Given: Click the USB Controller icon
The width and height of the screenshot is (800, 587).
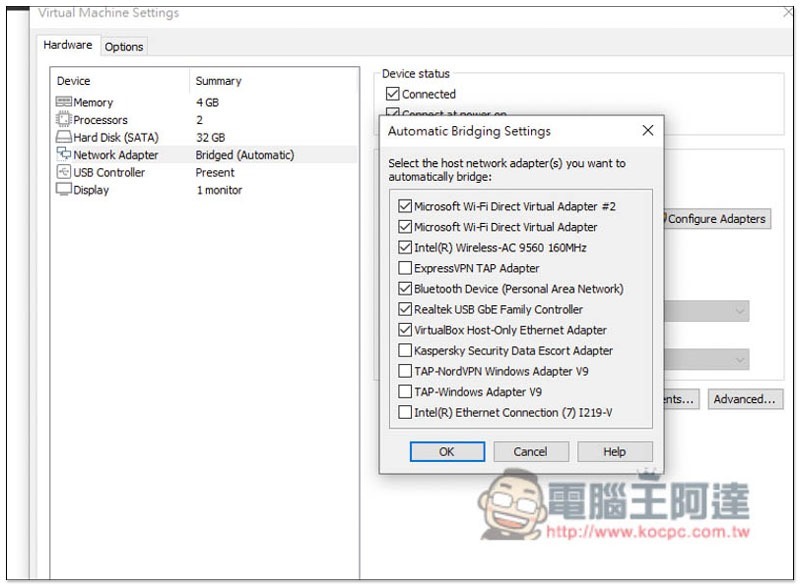Looking at the screenshot, I should click(64, 172).
